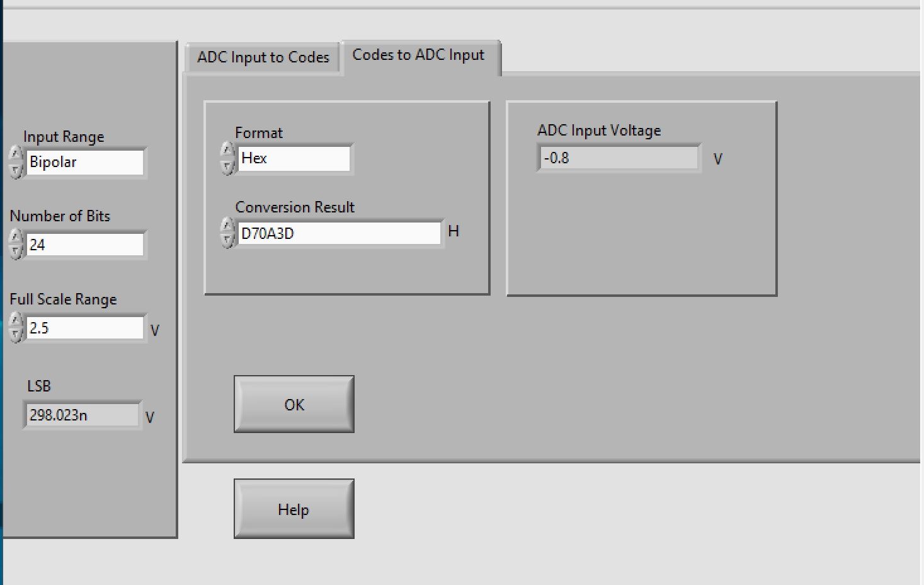Open the Format selector showing Hex
This screenshot has height=585, width=924.
[293, 159]
